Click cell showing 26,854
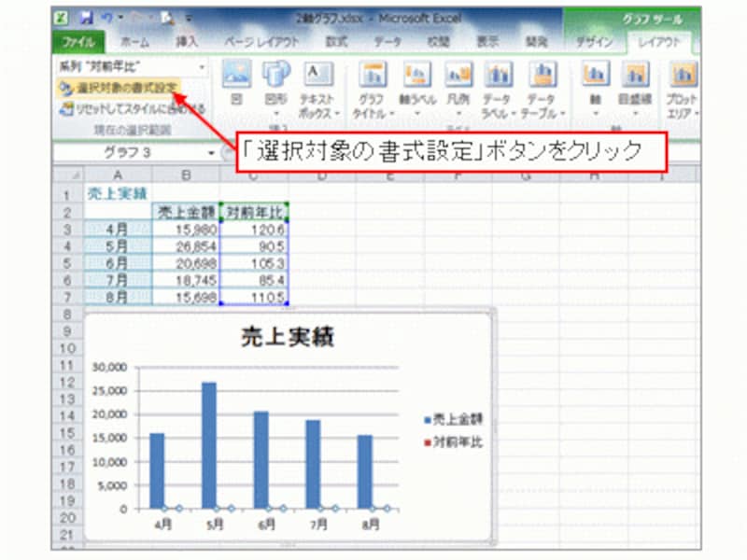This screenshot has width=747, height=560. pyautogui.click(x=186, y=246)
